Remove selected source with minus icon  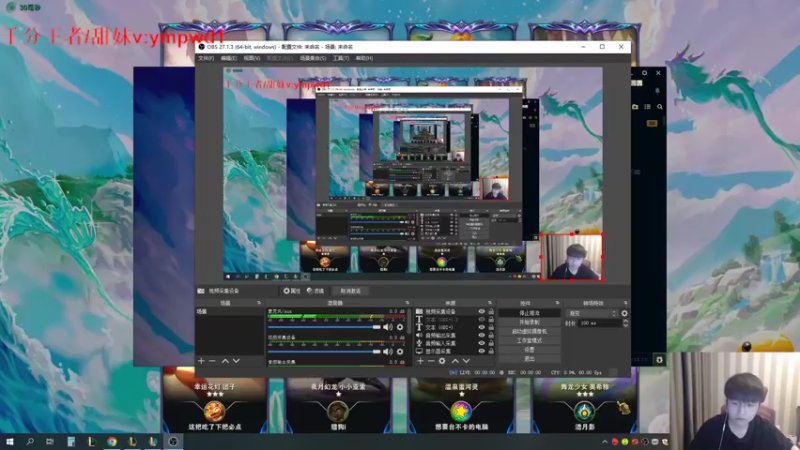click(431, 361)
